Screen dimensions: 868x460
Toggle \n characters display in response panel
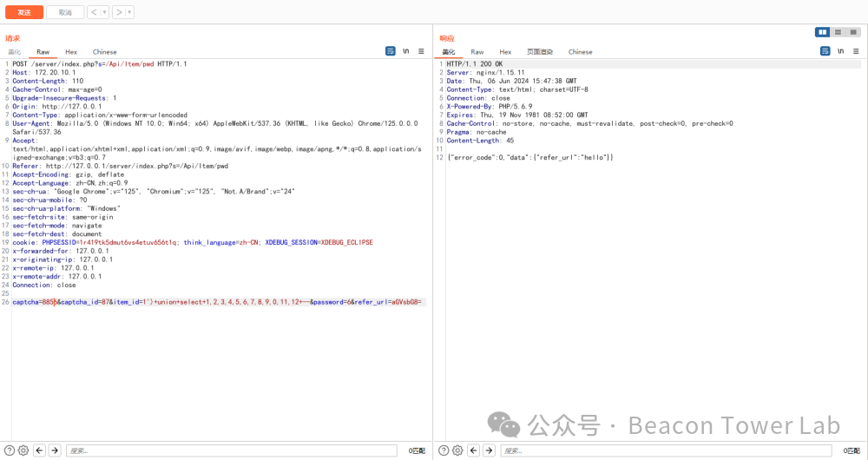840,51
